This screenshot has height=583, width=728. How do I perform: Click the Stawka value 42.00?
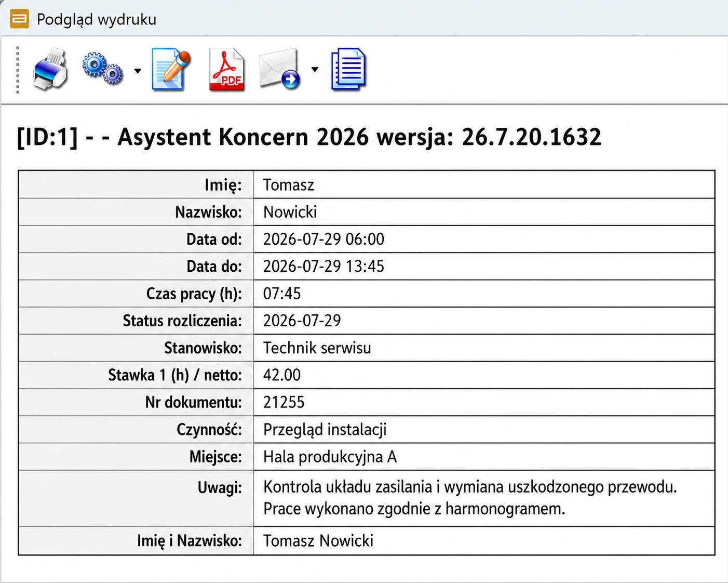[x=282, y=375]
